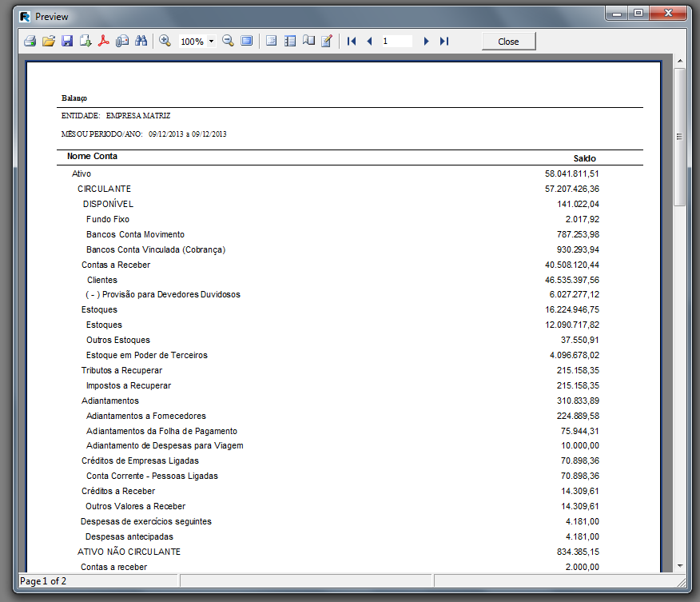This screenshot has height=602, width=700.
Task: Click the Close button in toolbar
Action: 508,42
